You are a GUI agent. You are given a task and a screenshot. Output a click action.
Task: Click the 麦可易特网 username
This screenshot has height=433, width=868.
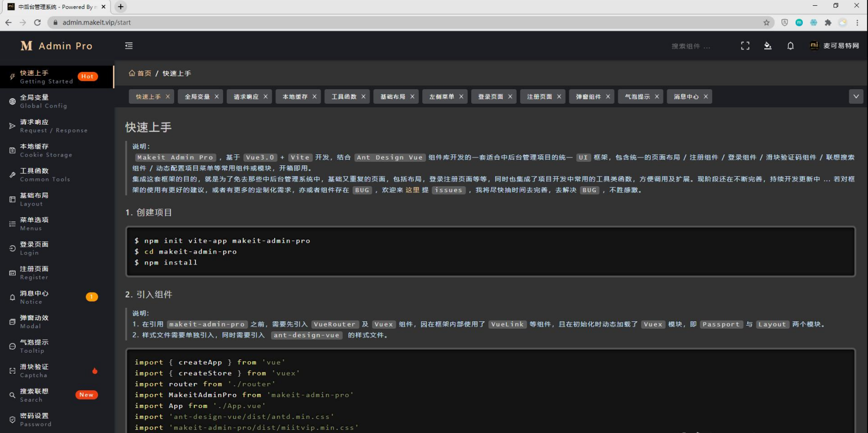841,46
